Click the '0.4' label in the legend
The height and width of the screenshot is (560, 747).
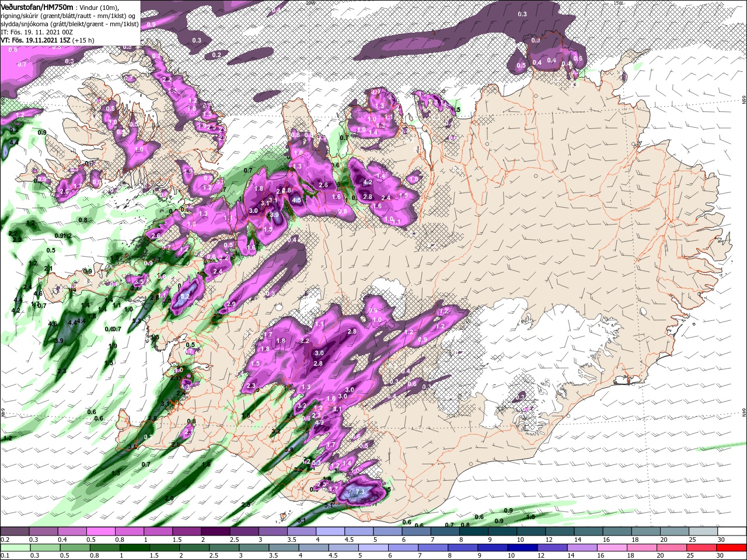[62, 540]
